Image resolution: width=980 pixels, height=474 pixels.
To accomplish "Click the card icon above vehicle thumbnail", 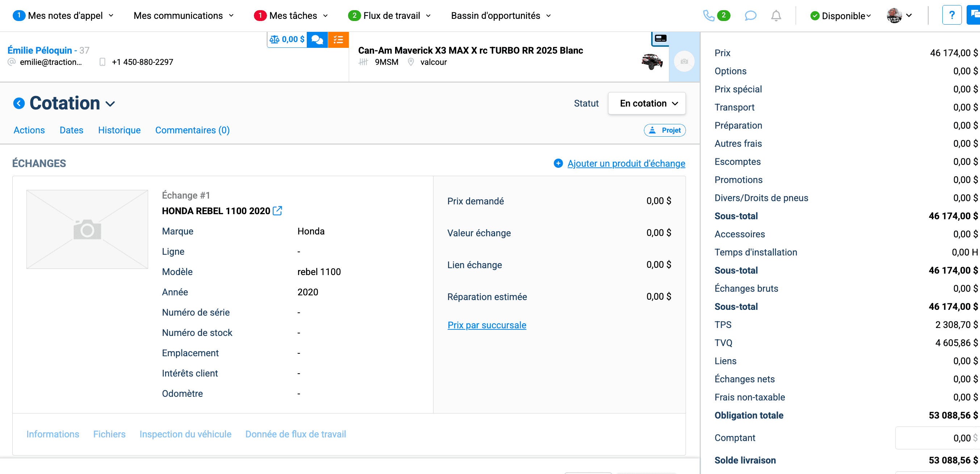I will tap(661, 38).
